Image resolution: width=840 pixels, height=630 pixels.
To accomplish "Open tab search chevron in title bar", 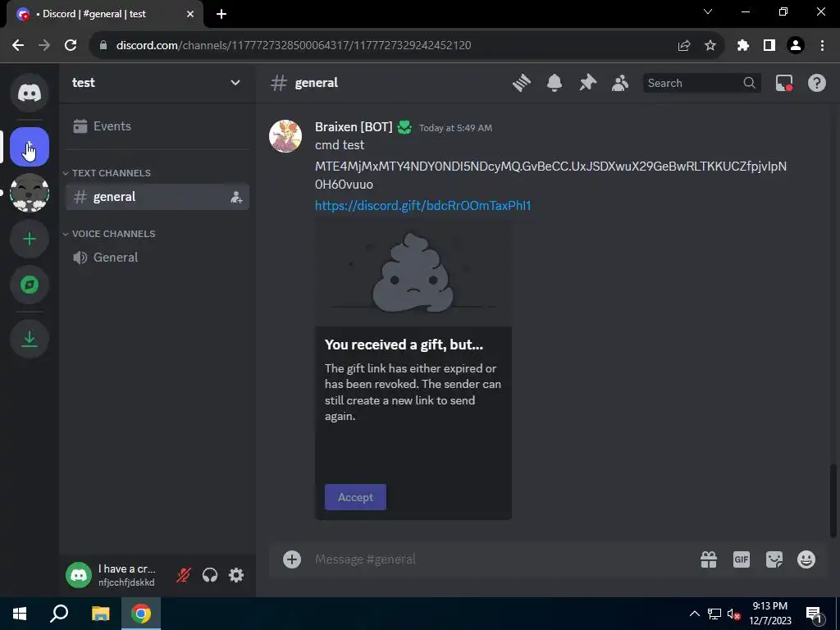I will [x=708, y=11].
